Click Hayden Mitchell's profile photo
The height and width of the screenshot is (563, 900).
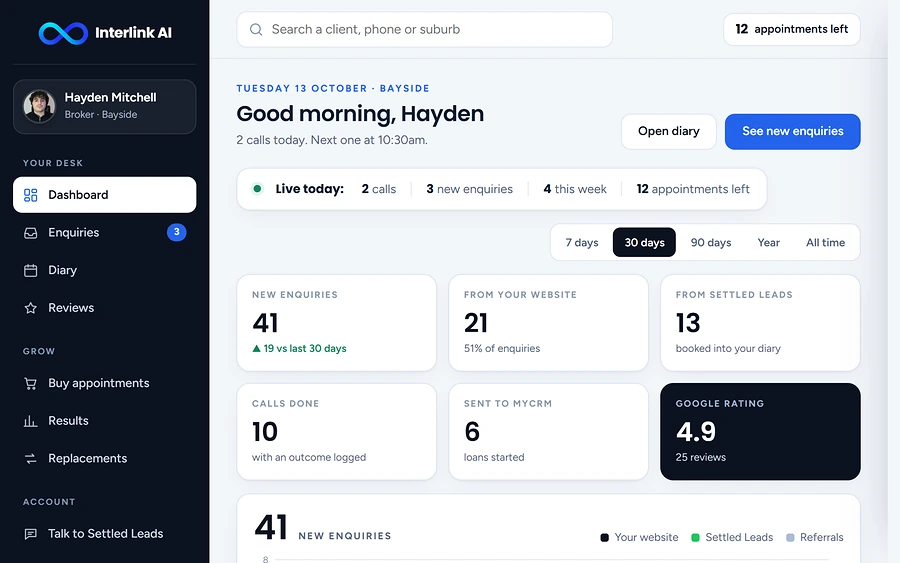39,106
